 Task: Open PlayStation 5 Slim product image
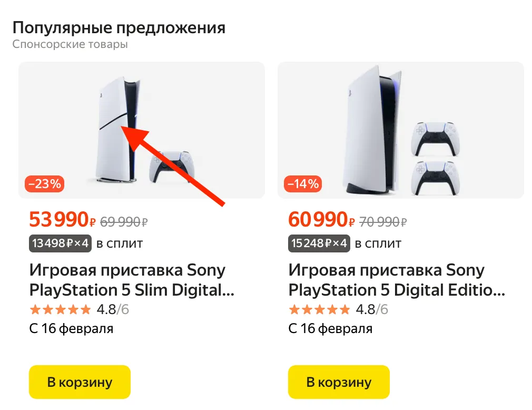tap(142, 130)
